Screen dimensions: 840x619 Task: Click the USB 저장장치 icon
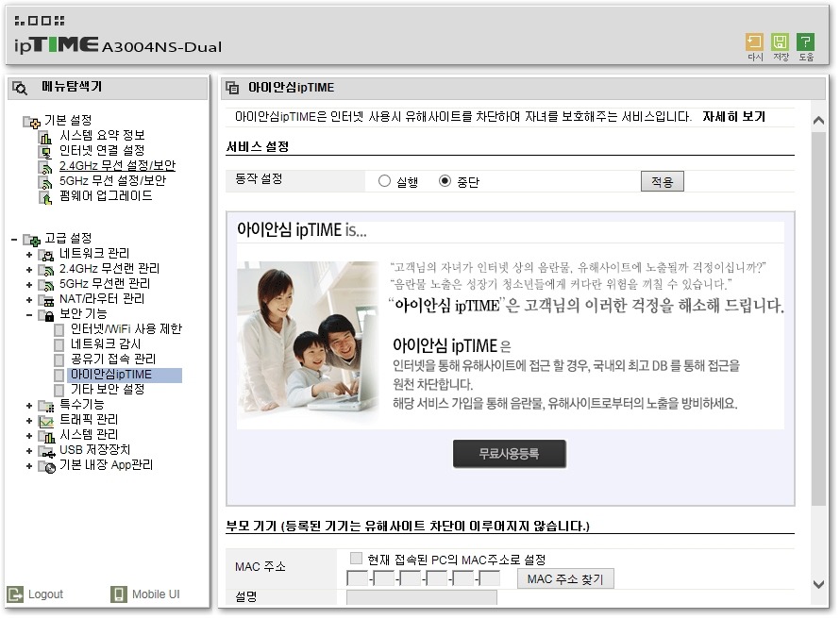(x=46, y=451)
